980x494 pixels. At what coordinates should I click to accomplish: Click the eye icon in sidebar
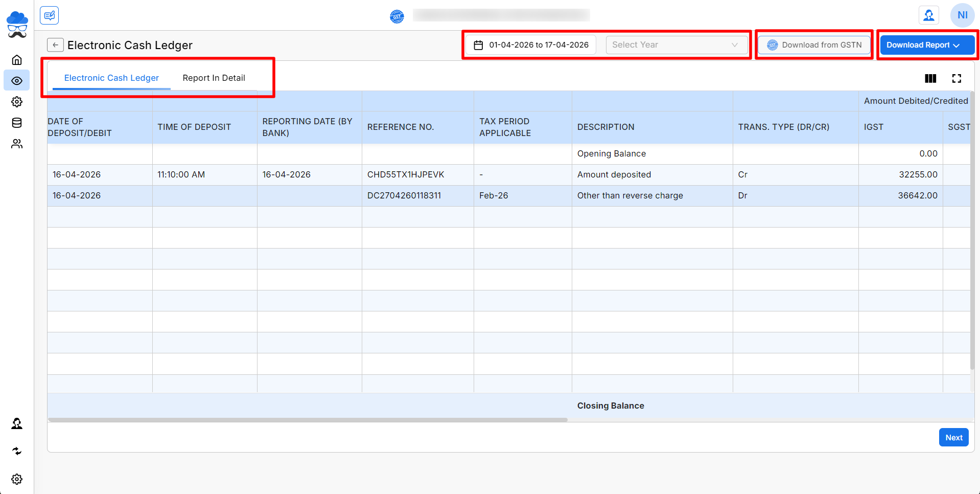point(17,81)
